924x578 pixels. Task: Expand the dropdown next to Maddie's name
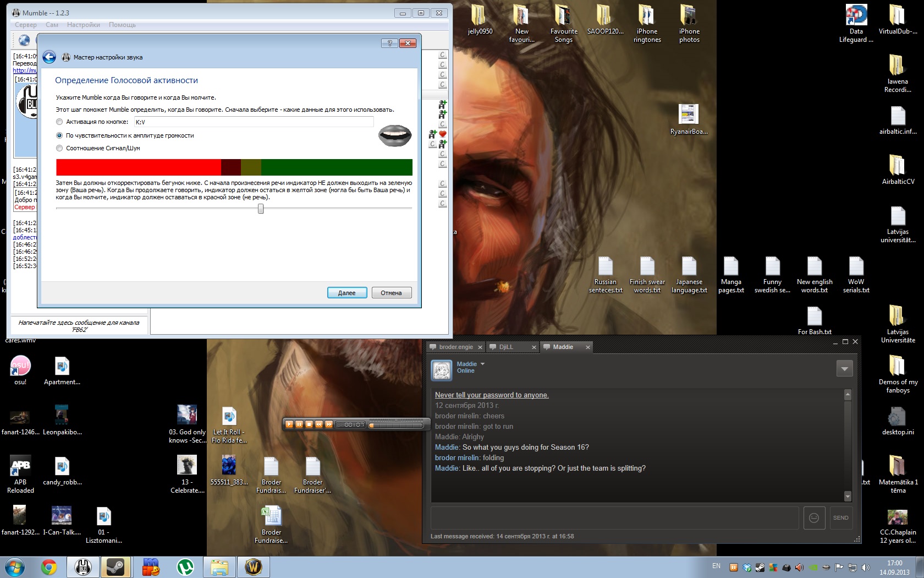coord(483,364)
